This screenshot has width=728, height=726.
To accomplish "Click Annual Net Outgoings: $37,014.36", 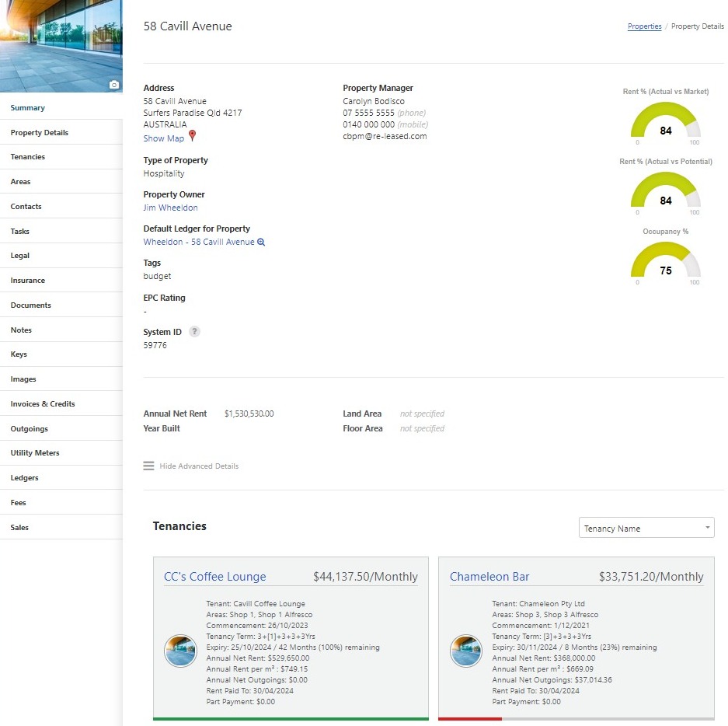I will 552,679.
